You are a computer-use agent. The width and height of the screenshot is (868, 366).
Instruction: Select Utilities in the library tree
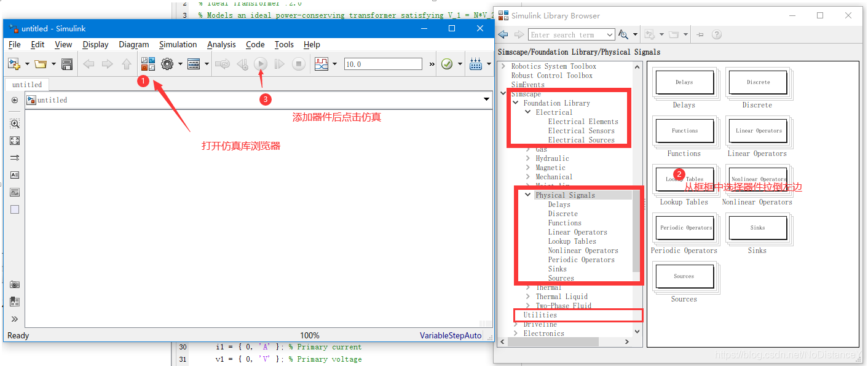tap(540, 315)
